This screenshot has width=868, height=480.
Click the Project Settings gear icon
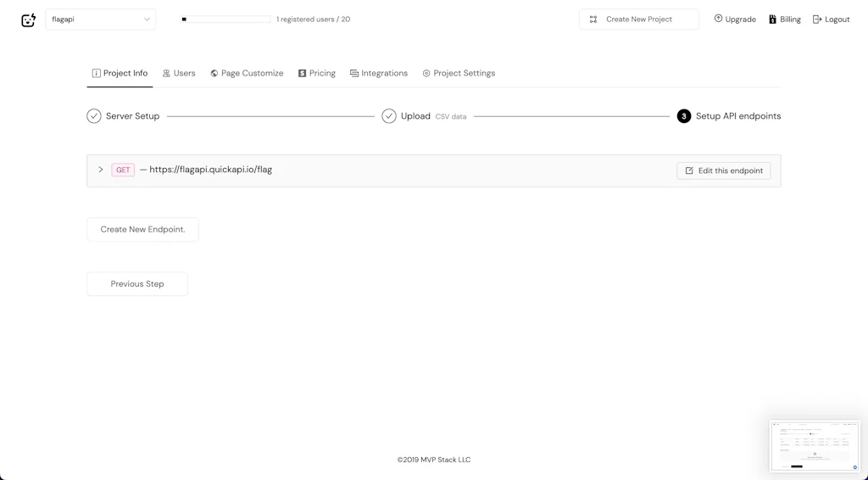[426, 73]
